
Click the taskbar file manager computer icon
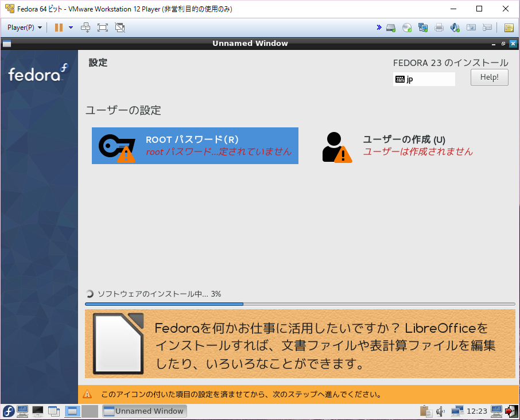pos(22,411)
